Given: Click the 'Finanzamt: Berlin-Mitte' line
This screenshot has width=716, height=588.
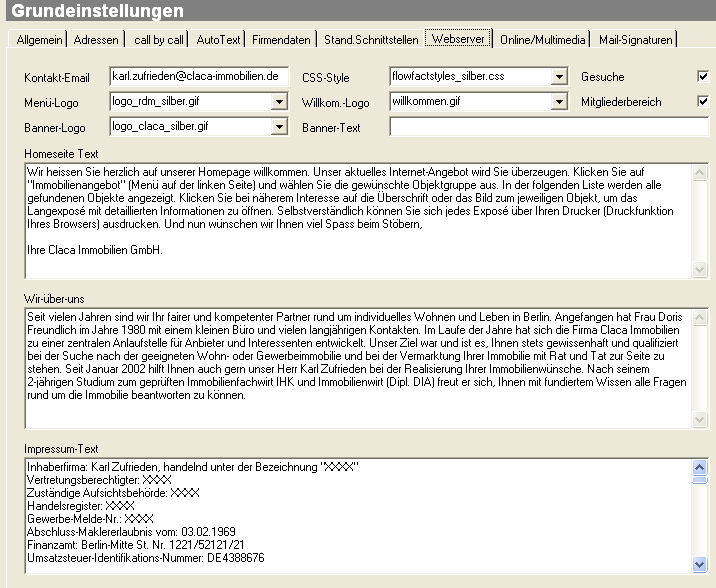Looking at the screenshot, I should click(x=136, y=545).
